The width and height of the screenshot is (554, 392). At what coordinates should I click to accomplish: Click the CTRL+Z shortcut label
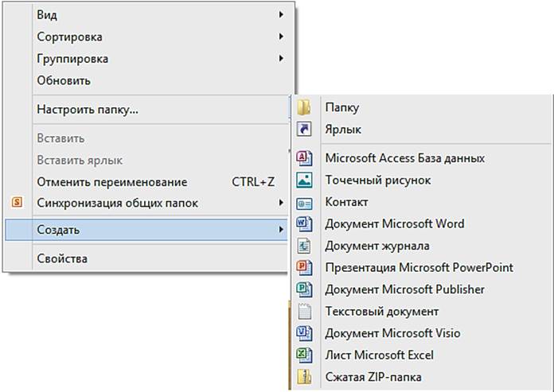[x=253, y=182]
